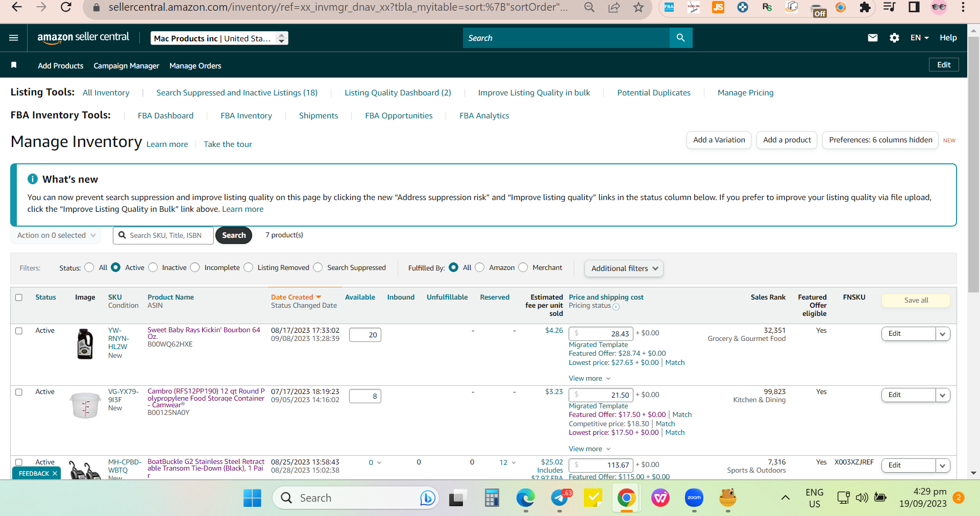This screenshot has width=980, height=516.
Task: Open the Take the tour link
Action: (x=228, y=144)
